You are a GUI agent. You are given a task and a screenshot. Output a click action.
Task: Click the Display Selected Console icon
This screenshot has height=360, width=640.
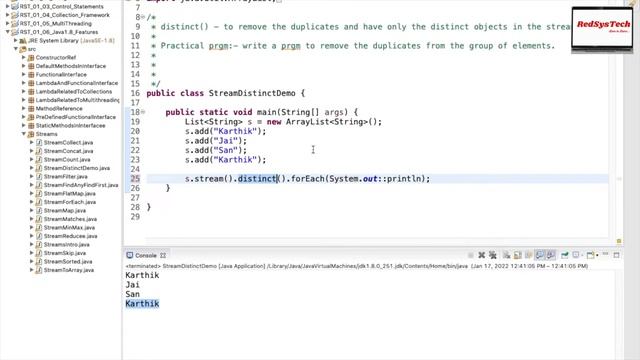[x=576, y=255]
